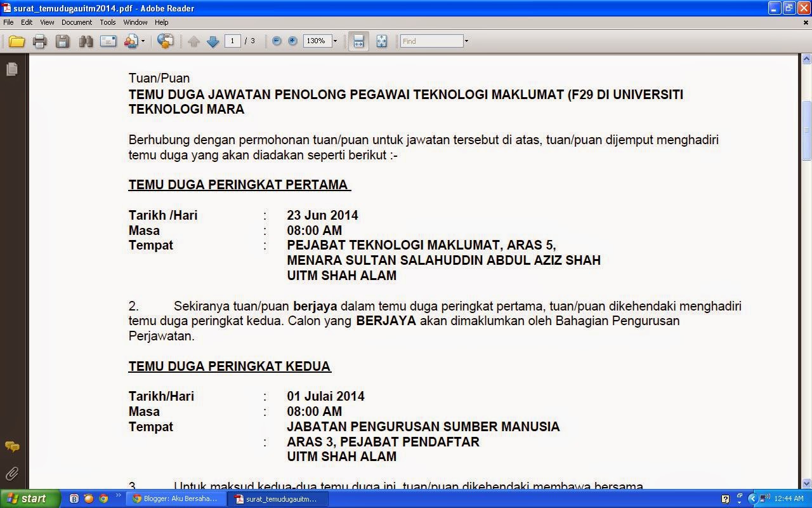The image size is (812, 508).
Task: Click the page number input field
Action: pos(232,41)
